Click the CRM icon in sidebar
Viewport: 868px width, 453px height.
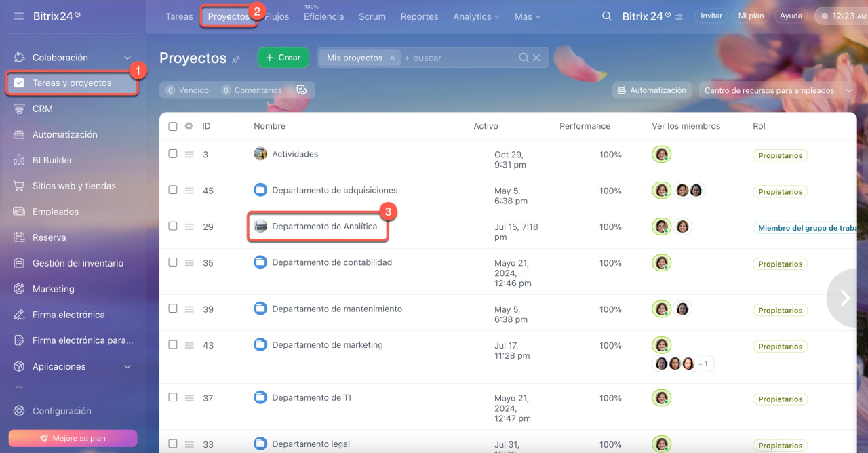click(x=19, y=109)
